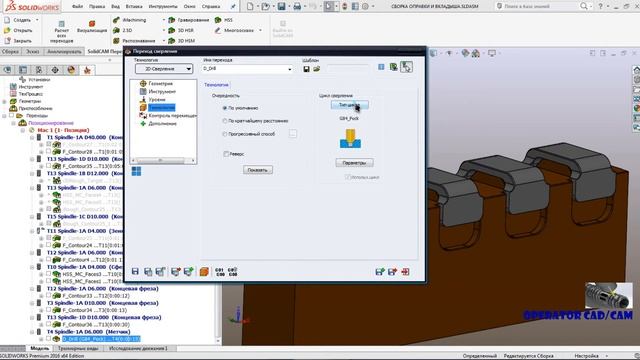
Task: Click the empty Шаблон template field
Action: click(x=347, y=69)
